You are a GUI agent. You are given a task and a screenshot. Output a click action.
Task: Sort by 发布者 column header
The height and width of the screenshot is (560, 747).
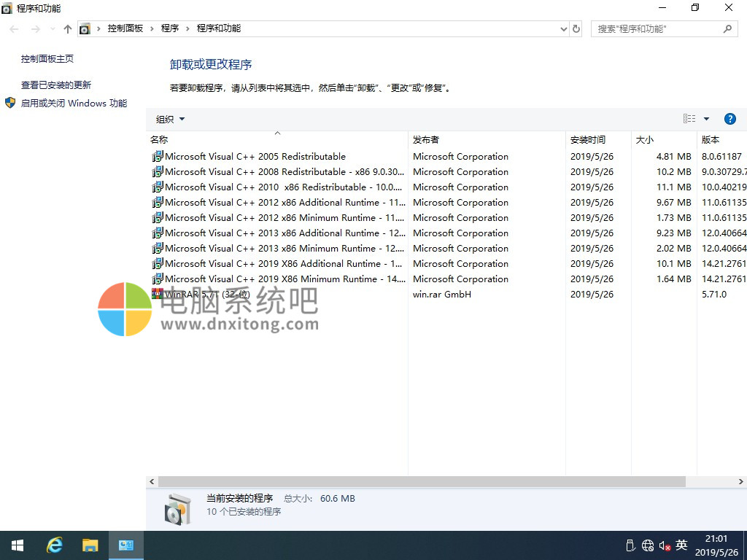[487, 139]
